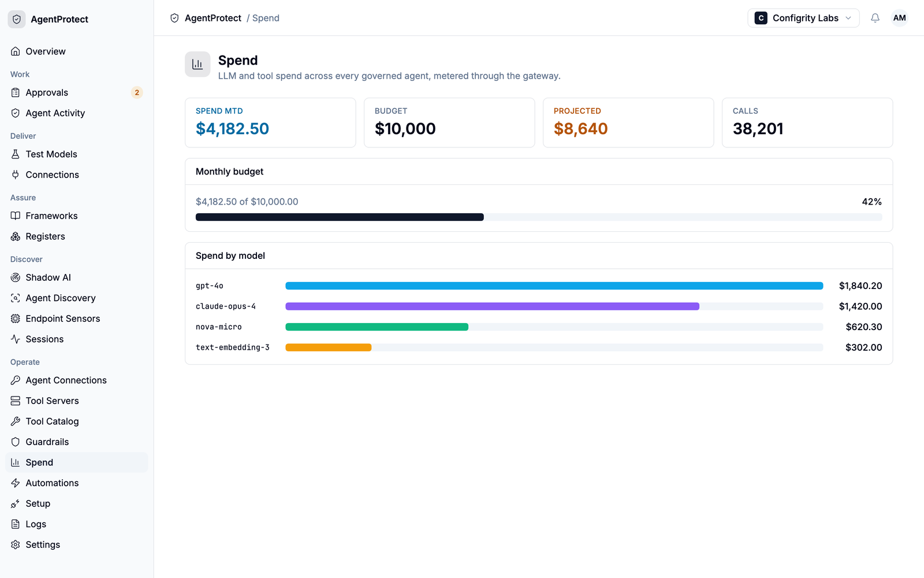Click the breadcrumb shield icon in header
This screenshot has height=578, width=924.
click(174, 18)
